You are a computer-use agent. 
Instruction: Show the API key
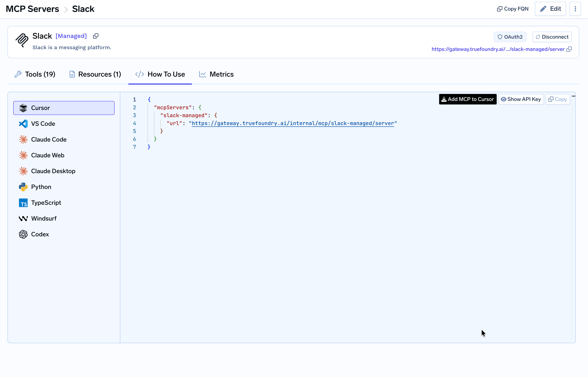point(521,99)
